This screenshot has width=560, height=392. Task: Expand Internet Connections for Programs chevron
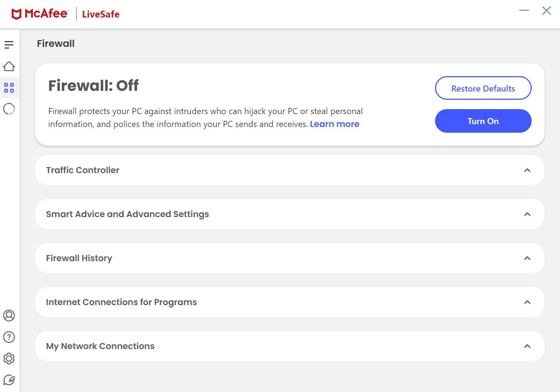[x=527, y=302]
